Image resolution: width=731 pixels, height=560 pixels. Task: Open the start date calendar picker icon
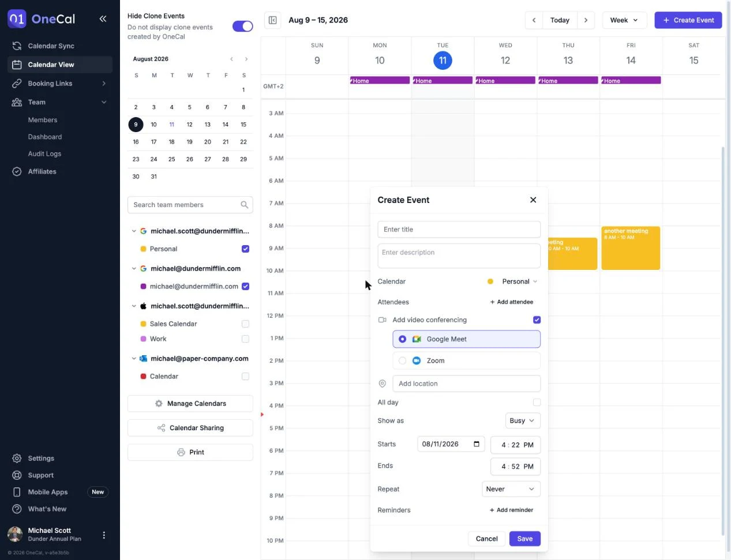(477, 444)
